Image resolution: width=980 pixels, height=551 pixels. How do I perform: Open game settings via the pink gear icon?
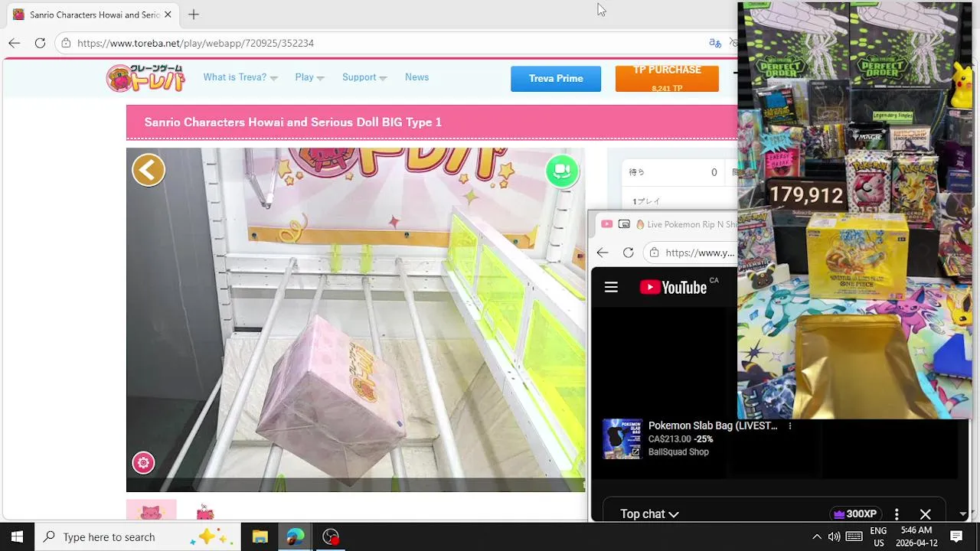[143, 462]
